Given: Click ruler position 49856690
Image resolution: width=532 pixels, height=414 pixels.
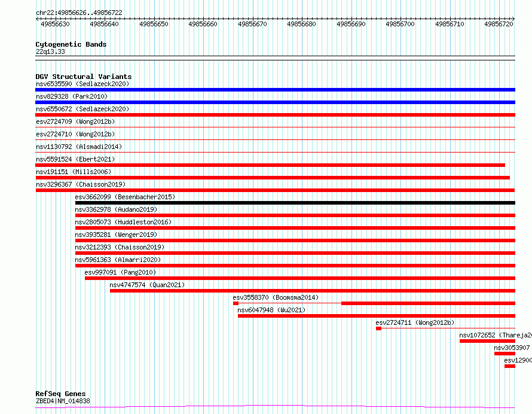Looking at the screenshot, I should pyautogui.click(x=351, y=24).
